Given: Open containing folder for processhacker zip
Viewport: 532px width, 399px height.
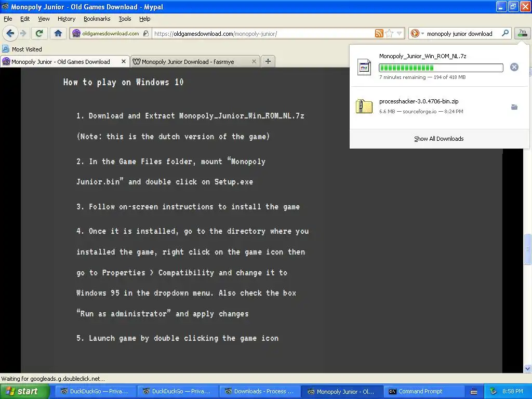Looking at the screenshot, I should tap(514, 107).
